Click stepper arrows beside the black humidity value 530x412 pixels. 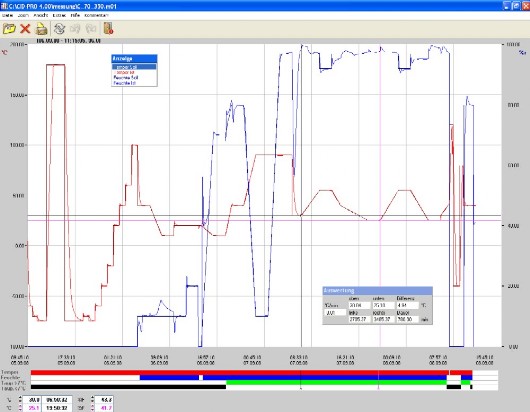(92, 400)
